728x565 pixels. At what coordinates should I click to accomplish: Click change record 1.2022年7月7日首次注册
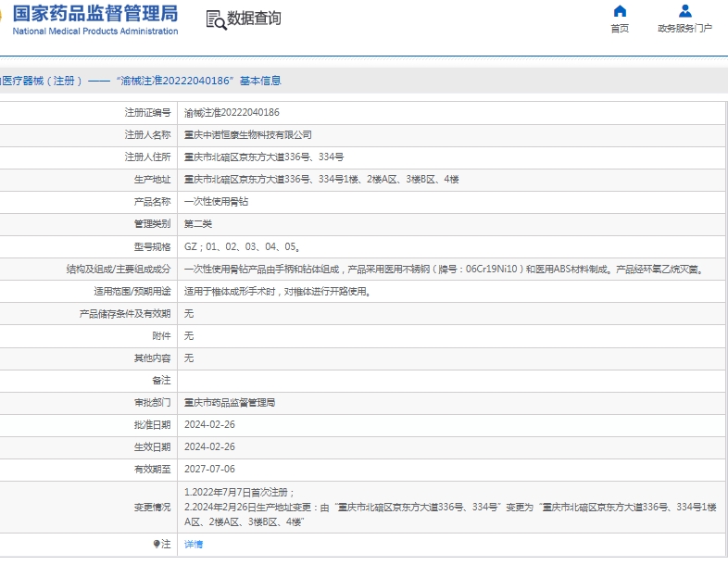click(239, 492)
